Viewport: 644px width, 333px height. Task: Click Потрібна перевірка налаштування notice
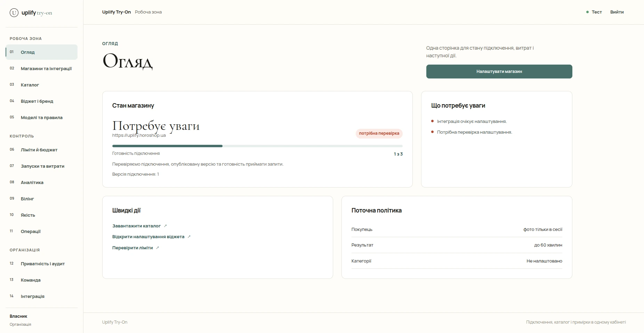tap(474, 132)
